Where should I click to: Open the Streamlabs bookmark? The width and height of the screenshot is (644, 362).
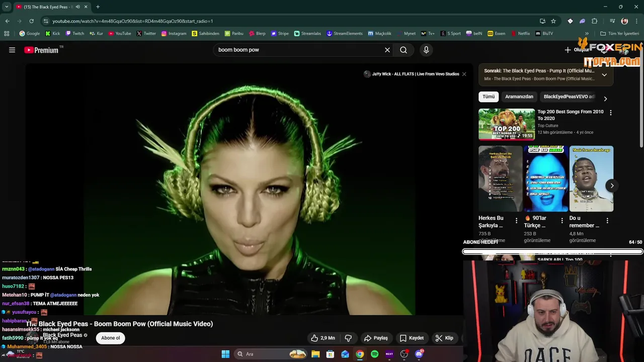click(x=307, y=34)
